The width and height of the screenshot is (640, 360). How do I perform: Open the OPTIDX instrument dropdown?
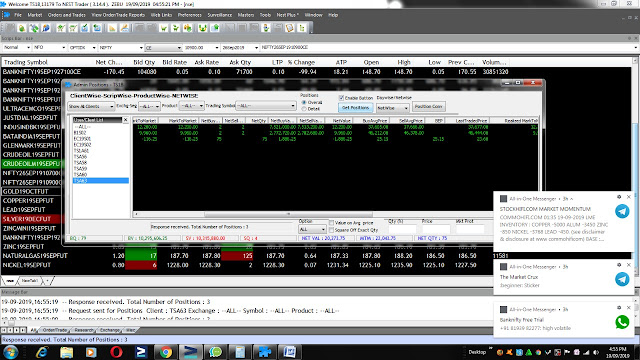82,48
